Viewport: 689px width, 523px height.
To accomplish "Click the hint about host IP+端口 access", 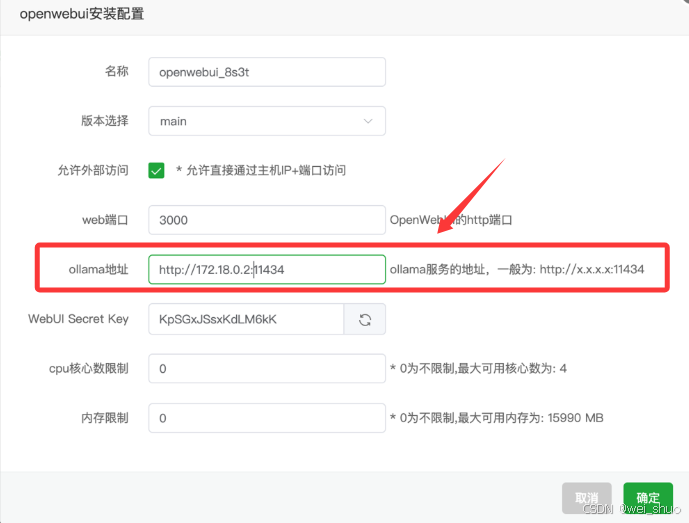I will coord(261,171).
